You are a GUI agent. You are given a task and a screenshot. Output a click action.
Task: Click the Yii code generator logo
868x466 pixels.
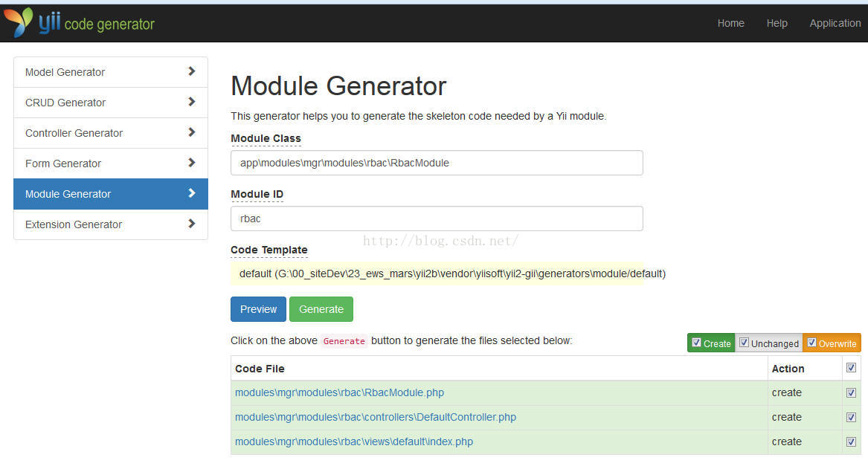tap(79, 23)
